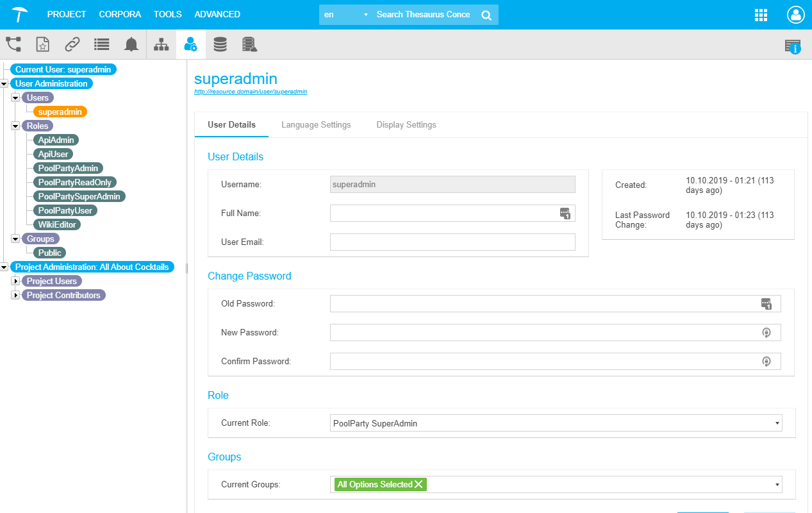Select the user administration gear icon
This screenshot has width=812, height=513.
[191, 44]
